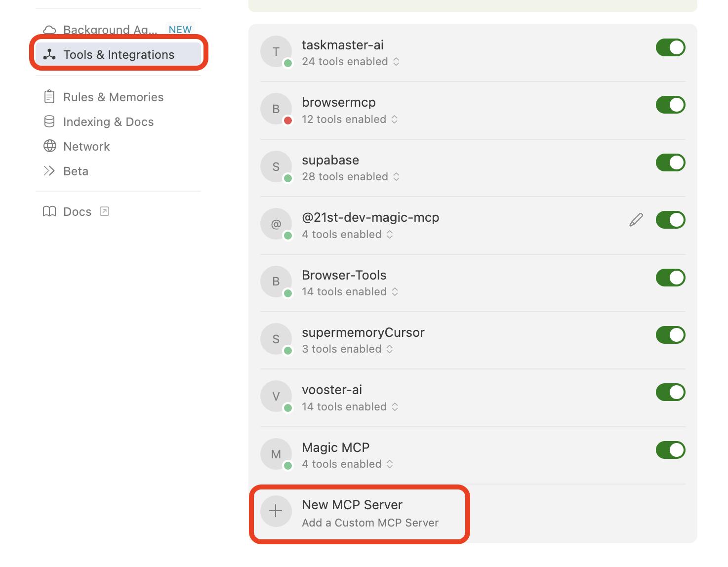Screen dimensions: 728x567
Task: Click the @21st-dev-magic-mcp @ avatar
Action: (x=276, y=224)
